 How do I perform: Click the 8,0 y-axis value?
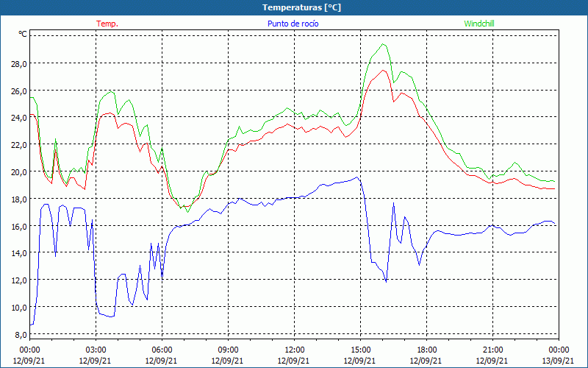pos(21,334)
